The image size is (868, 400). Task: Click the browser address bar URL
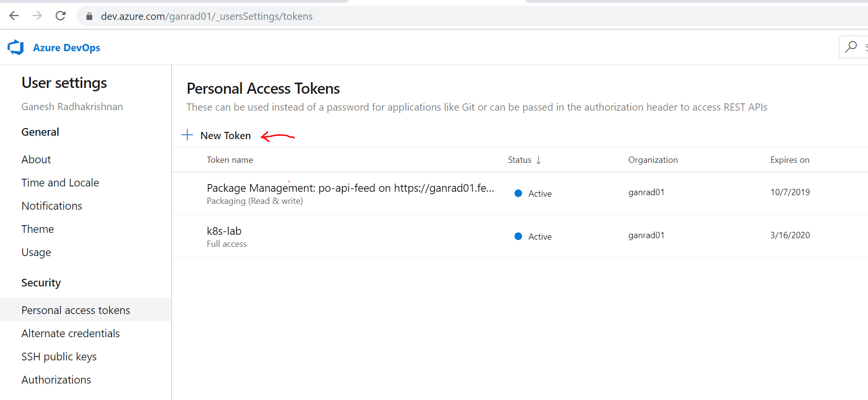tap(207, 16)
